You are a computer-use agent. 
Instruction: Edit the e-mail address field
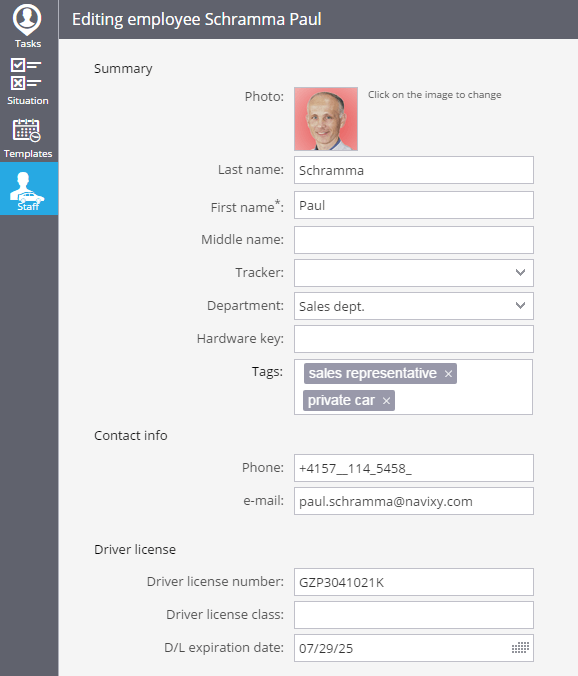pos(414,501)
